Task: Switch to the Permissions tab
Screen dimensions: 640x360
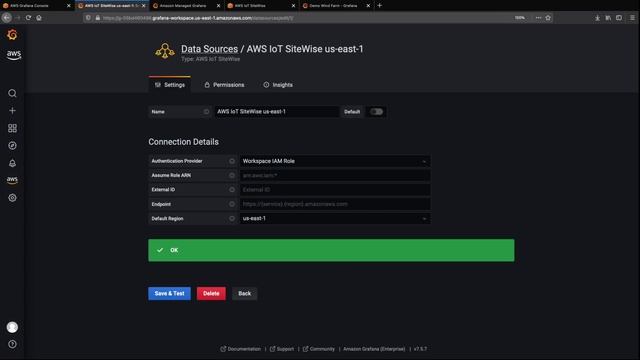Action: pyautogui.click(x=224, y=85)
